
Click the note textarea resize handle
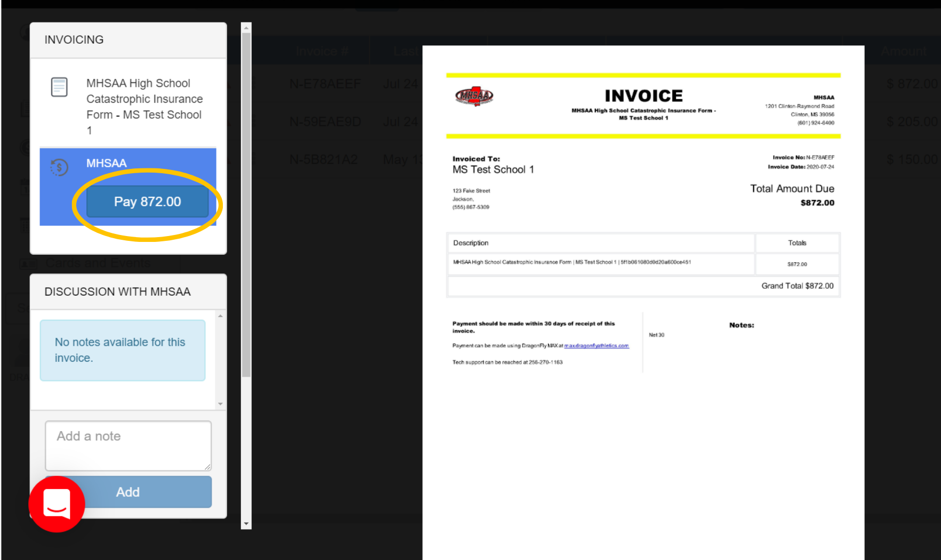pyautogui.click(x=207, y=467)
